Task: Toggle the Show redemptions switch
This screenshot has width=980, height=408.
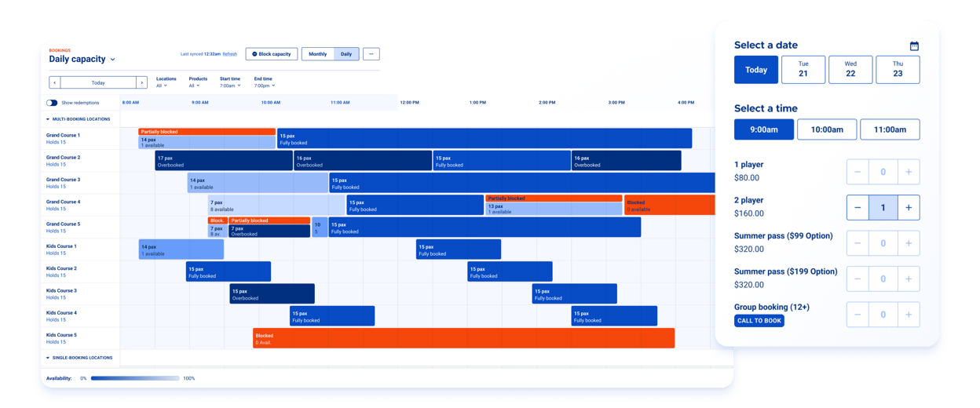Action: pyautogui.click(x=52, y=103)
